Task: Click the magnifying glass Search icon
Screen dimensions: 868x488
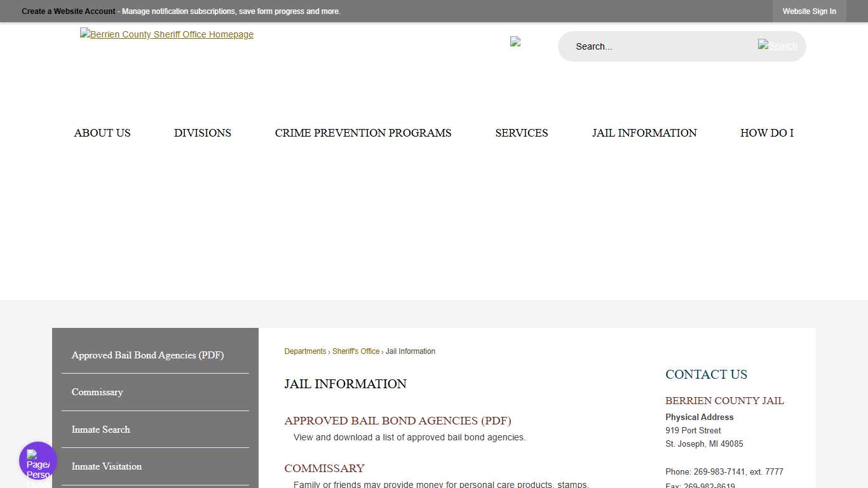Action: [777, 46]
